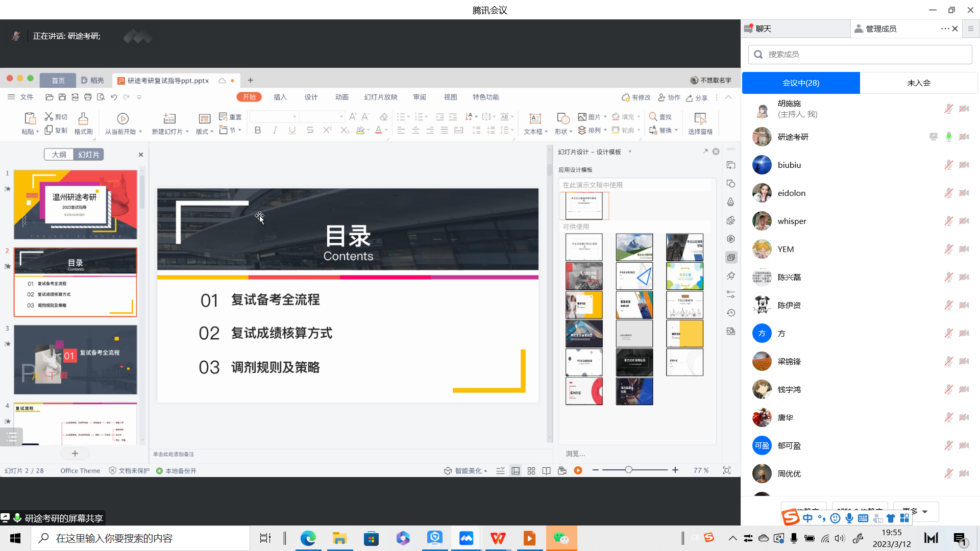Click the Browse (浏览...) link for templates

pyautogui.click(x=575, y=454)
